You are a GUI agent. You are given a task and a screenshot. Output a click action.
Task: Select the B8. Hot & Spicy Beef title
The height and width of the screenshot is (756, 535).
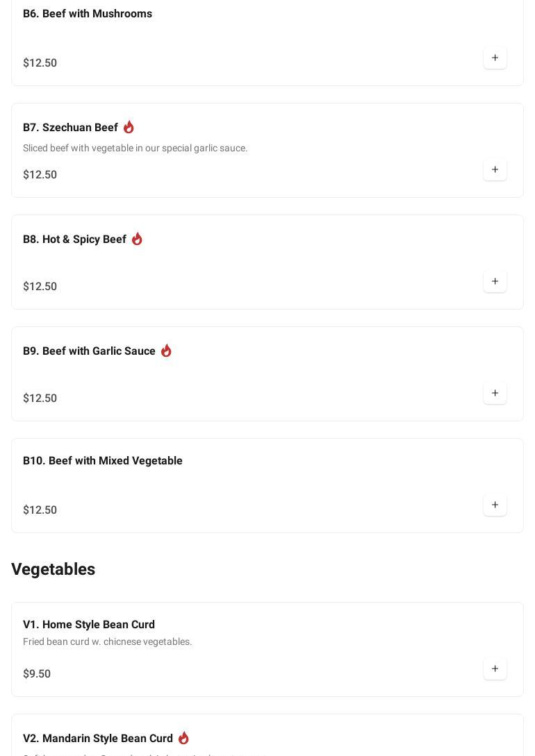pyautogui.click(x=74, y=240)
